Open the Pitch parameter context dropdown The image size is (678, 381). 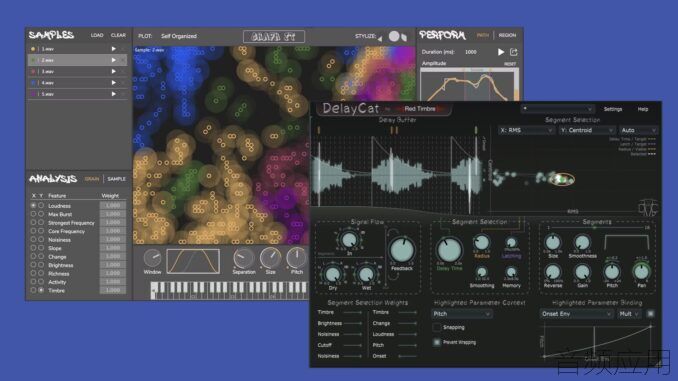pyautogui.click(x=461, y=314)
